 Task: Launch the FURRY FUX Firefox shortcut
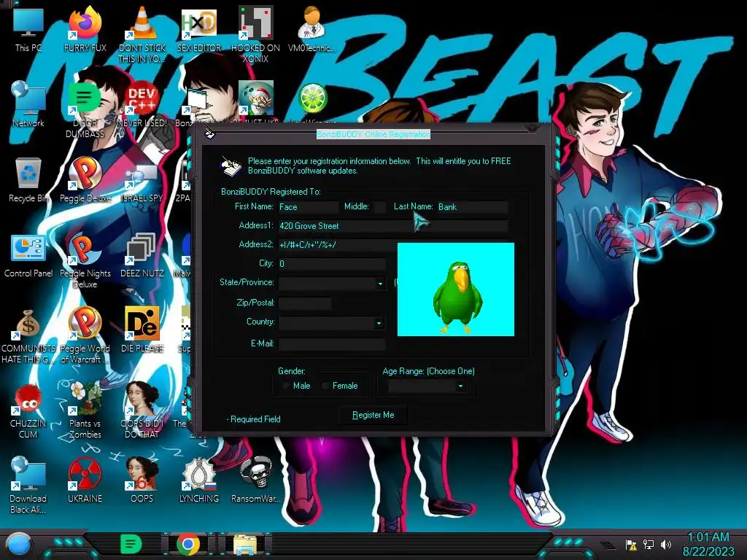point(85,29)
